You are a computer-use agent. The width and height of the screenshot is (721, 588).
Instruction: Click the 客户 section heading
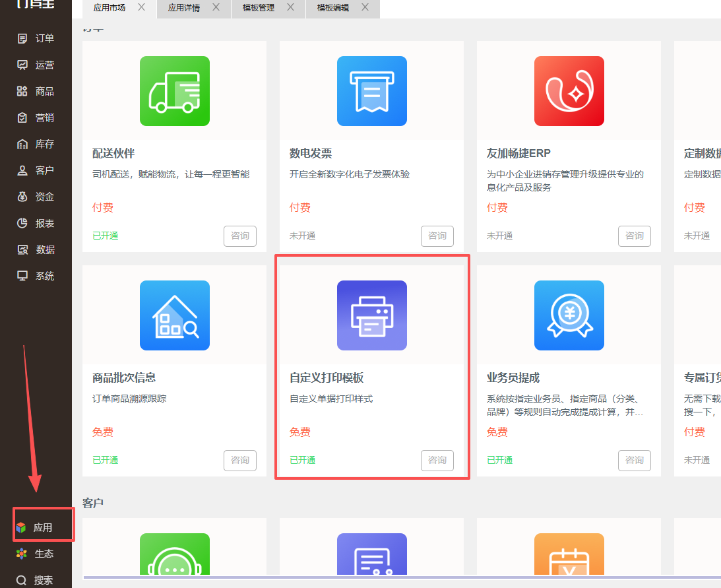coord(93,503)
